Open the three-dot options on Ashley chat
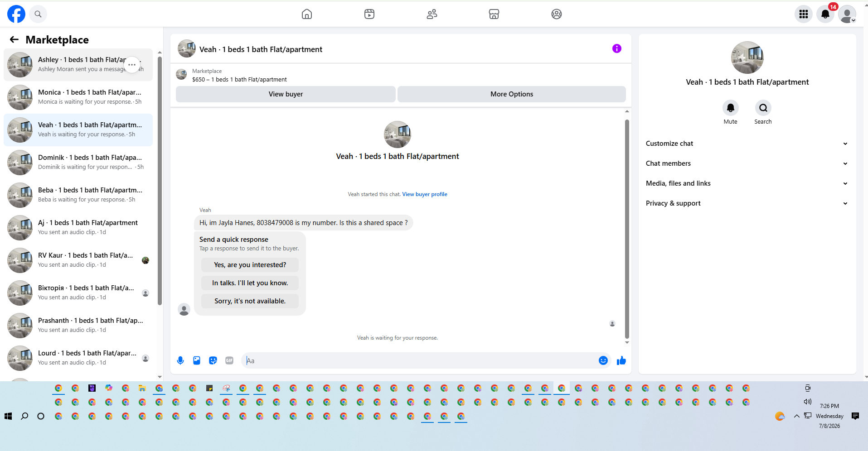 click(132, 65)
